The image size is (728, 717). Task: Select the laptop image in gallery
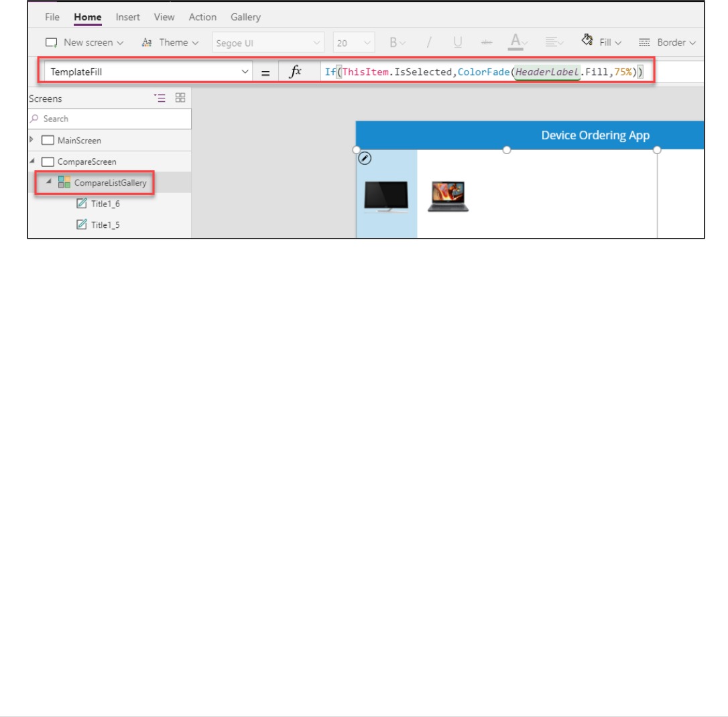448,197
